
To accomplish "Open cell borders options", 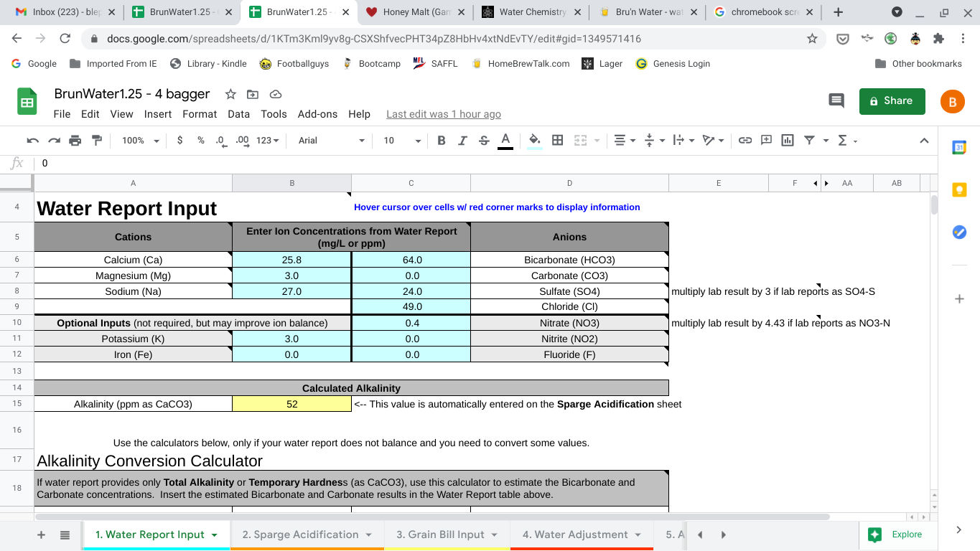I will pyautogui.click(x=557, y=141).
